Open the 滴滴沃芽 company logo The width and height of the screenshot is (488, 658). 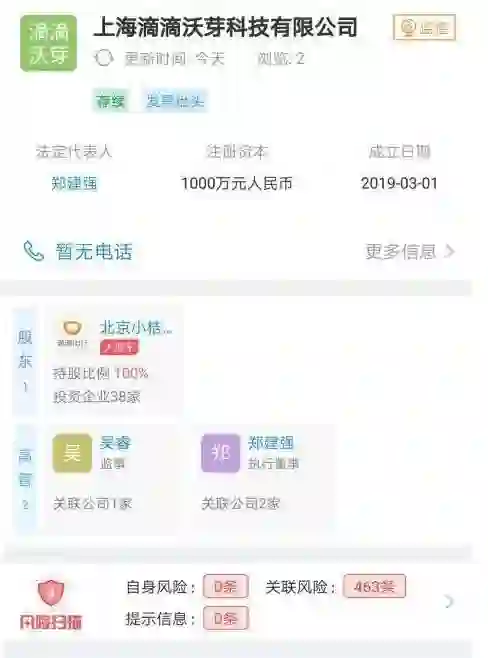tap(48, 43)
